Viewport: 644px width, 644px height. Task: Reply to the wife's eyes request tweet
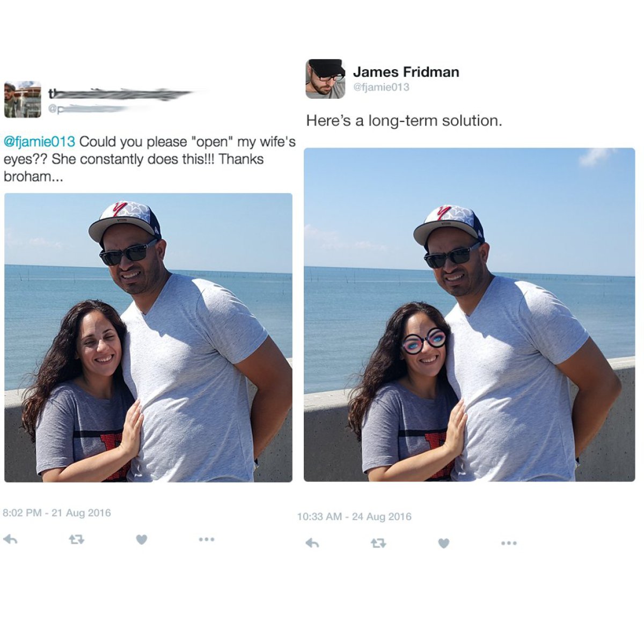click(10, 539)
